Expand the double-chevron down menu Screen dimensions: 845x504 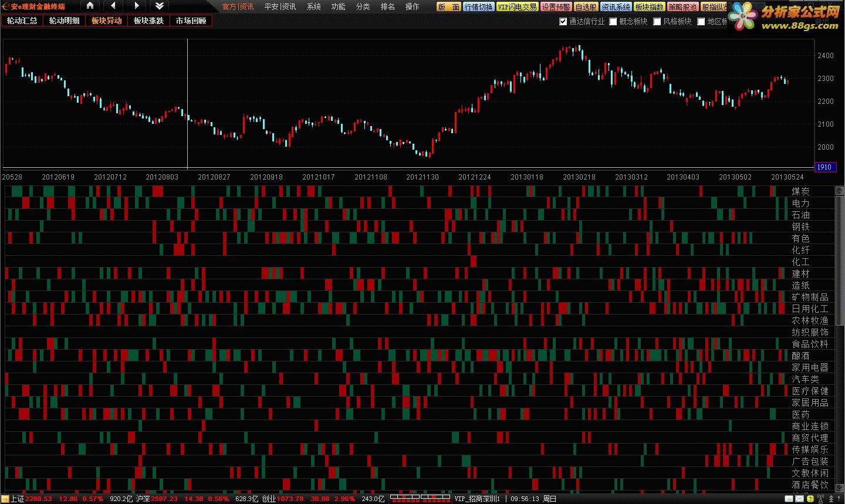(x=159, y=6)
